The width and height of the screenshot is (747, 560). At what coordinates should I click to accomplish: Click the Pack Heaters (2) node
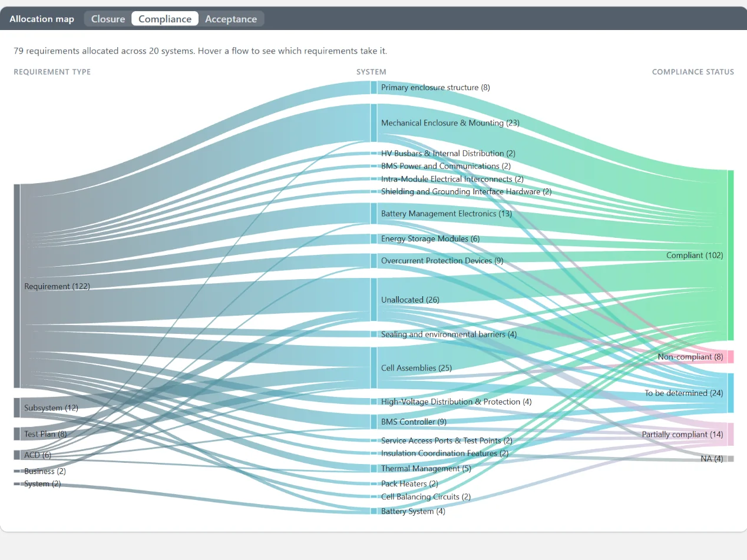click(x=409, y=484)
